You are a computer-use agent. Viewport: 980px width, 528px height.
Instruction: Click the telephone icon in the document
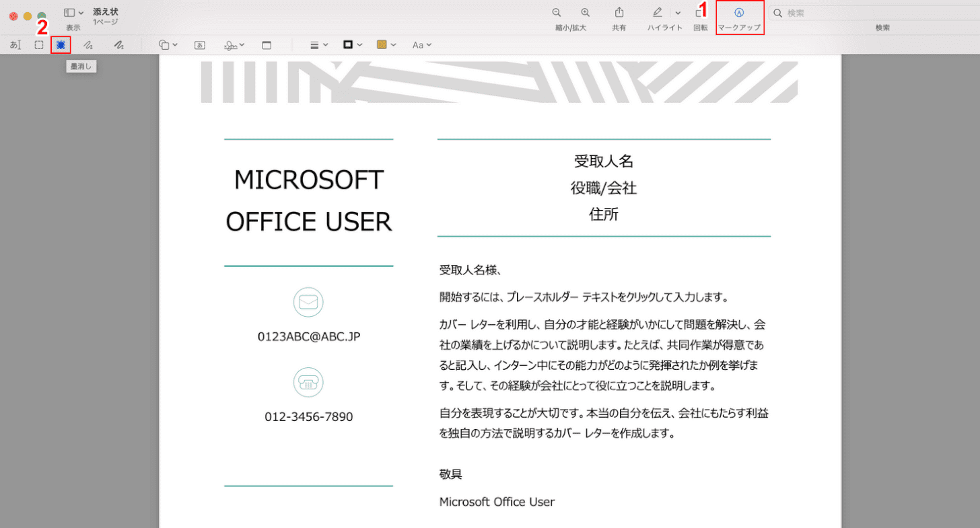coord(308,383)
